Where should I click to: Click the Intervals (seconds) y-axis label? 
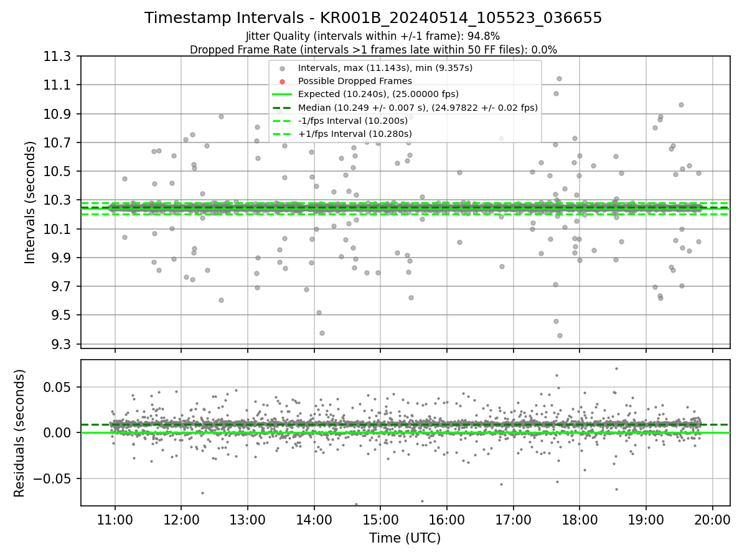pyautogui.click(x=30, y=202)
